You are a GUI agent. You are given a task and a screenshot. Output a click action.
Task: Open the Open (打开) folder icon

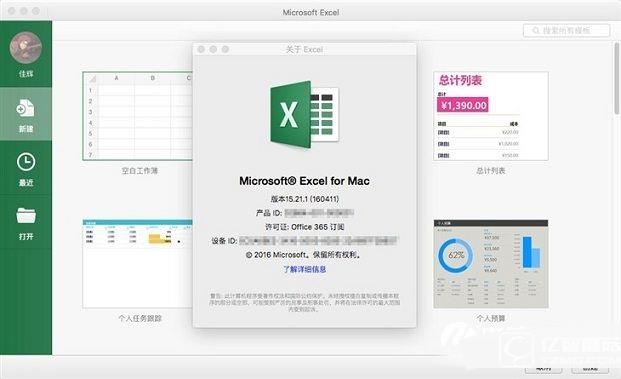(x=26, y=215)
